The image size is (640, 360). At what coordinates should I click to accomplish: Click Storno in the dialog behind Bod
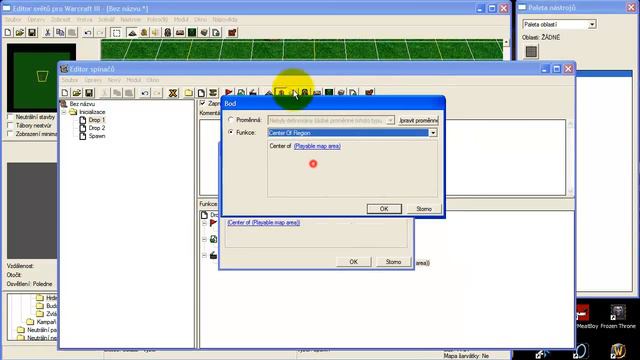(393, 262)
